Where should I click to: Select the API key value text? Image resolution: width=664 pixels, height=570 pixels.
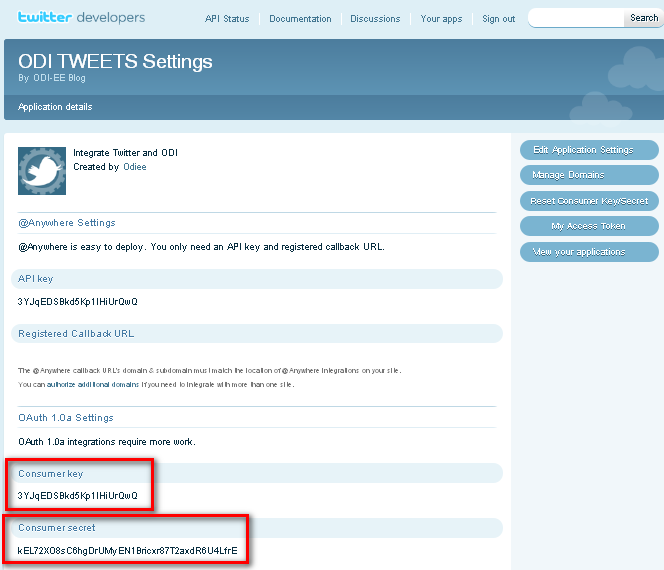pos(77,302)
